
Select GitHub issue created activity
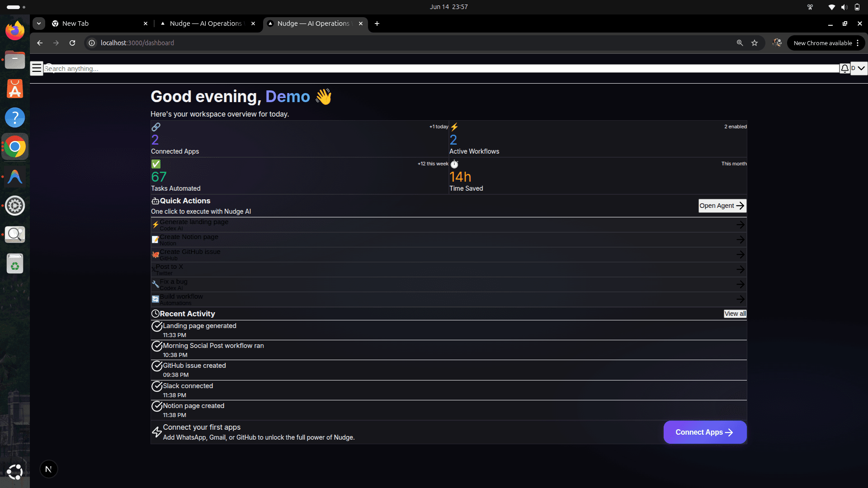[x=448, y=370]
